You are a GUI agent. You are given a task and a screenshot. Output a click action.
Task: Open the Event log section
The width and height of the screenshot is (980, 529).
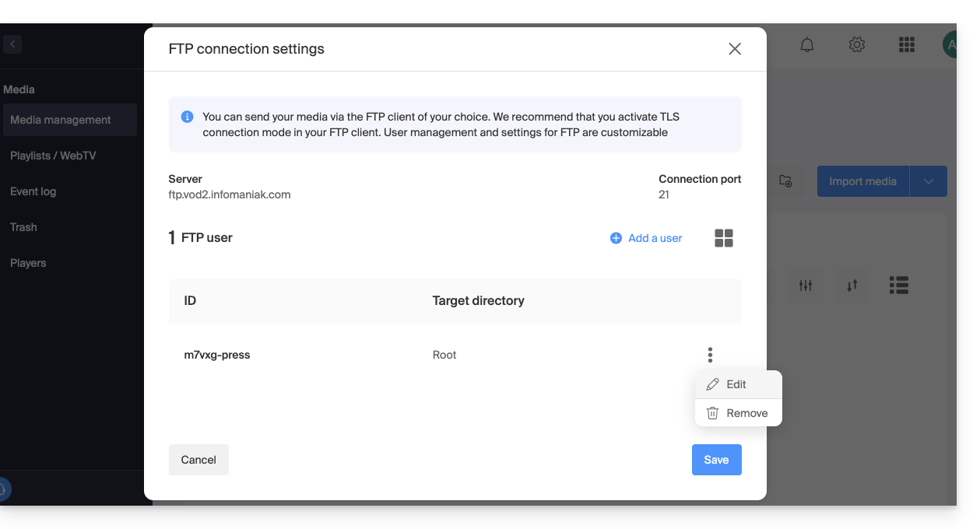pyautogui.click(x=33, y=191)
